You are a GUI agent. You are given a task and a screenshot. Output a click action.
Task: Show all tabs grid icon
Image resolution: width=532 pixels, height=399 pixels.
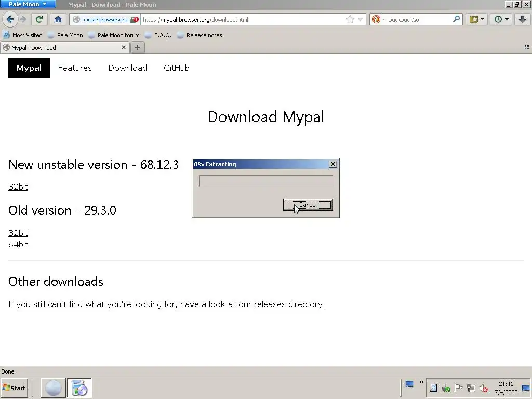(x=527, y=47)
